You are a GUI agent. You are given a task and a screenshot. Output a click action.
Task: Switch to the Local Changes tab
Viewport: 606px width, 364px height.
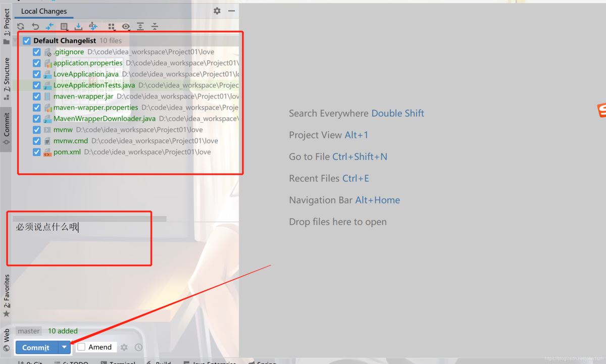pos(44,11)
